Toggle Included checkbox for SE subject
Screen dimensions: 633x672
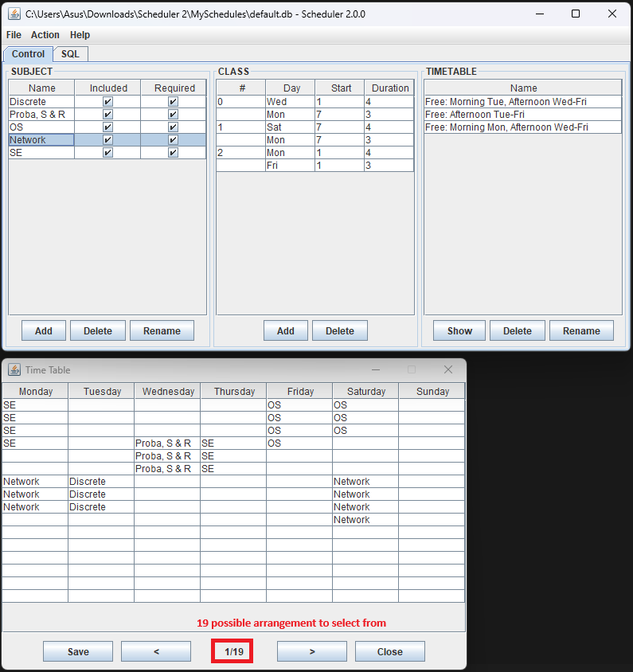pyautogui.click(x=107, y=153)
